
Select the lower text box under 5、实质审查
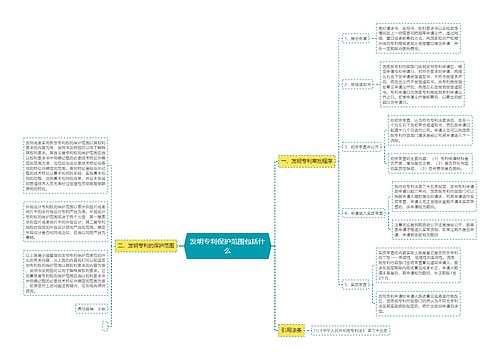[x=418, y=303]
